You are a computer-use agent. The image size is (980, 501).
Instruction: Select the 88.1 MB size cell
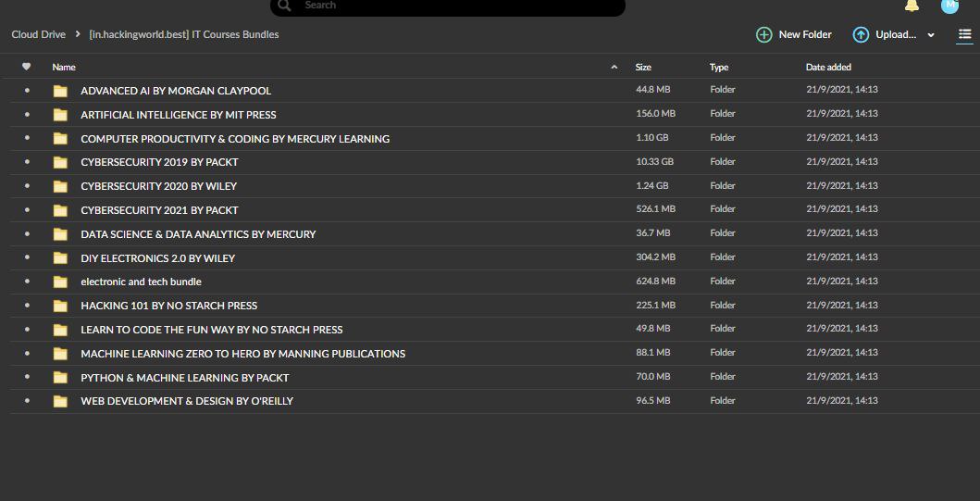tap(653, 353)
